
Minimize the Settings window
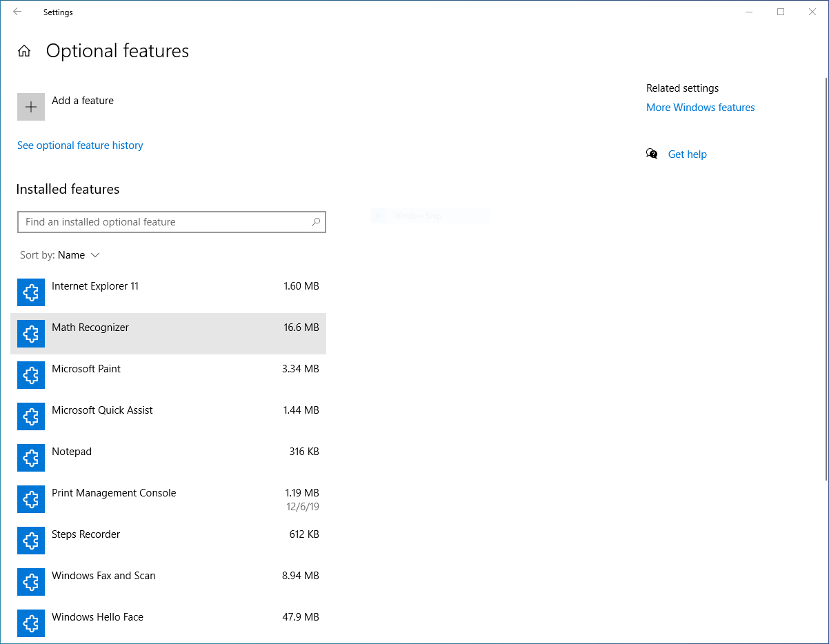point(749,12)
